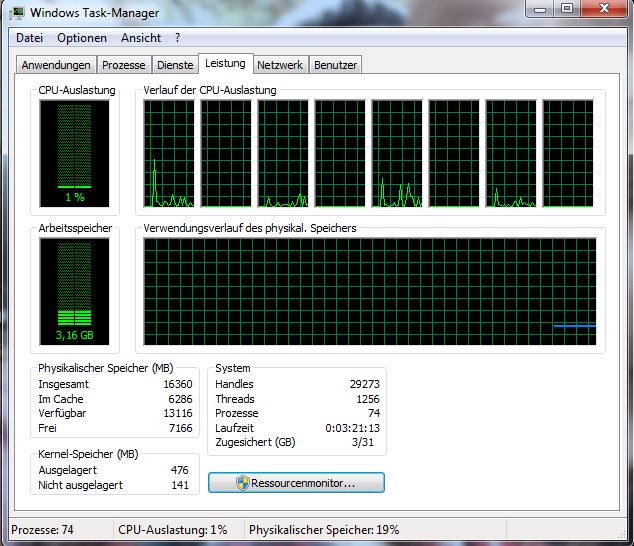634x546 pixels.
Task: Click the Task-Manager icon in title bar
Action: 18,13
